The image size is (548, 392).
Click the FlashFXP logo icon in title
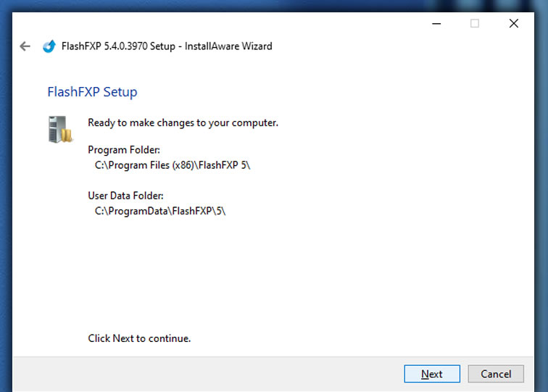pos(49,46)
